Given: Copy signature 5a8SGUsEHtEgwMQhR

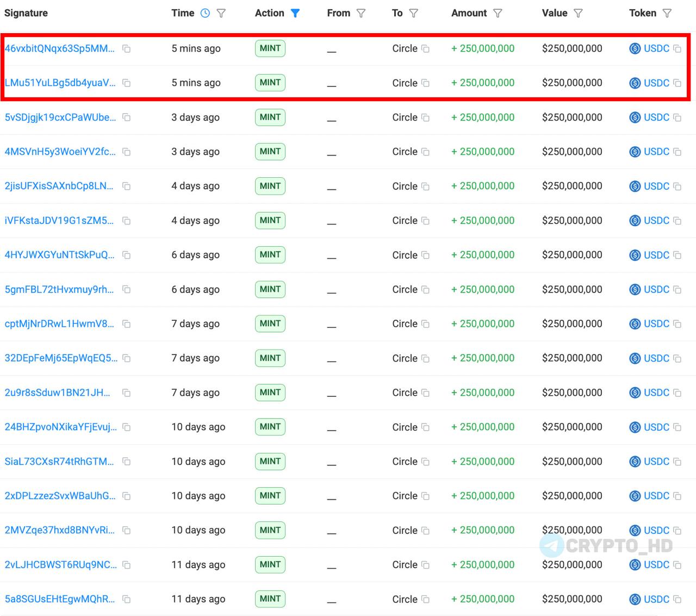Looking at the screenshot, I should tap(126, 599).
